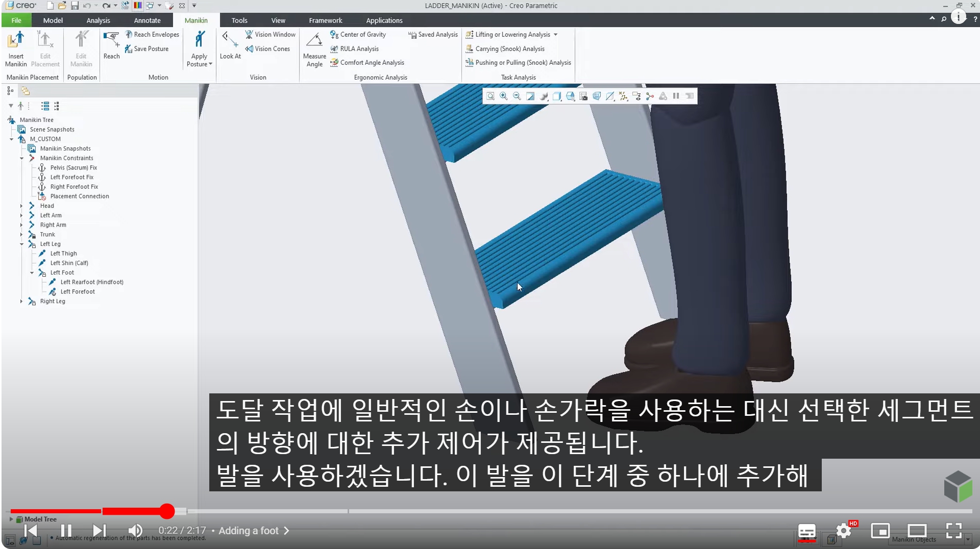Click the Open folder icon in quick access toolbar
The image size is (980, 549).
click(x=62, y=6)
